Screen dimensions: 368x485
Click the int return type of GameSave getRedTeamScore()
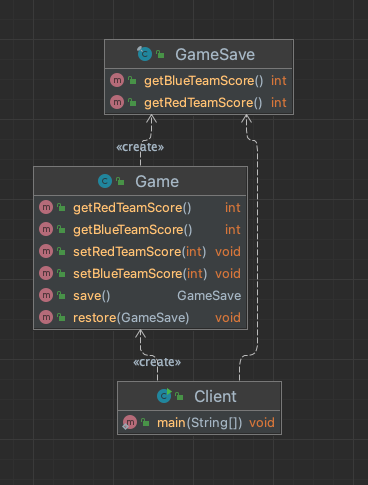(x=279, y=103)
